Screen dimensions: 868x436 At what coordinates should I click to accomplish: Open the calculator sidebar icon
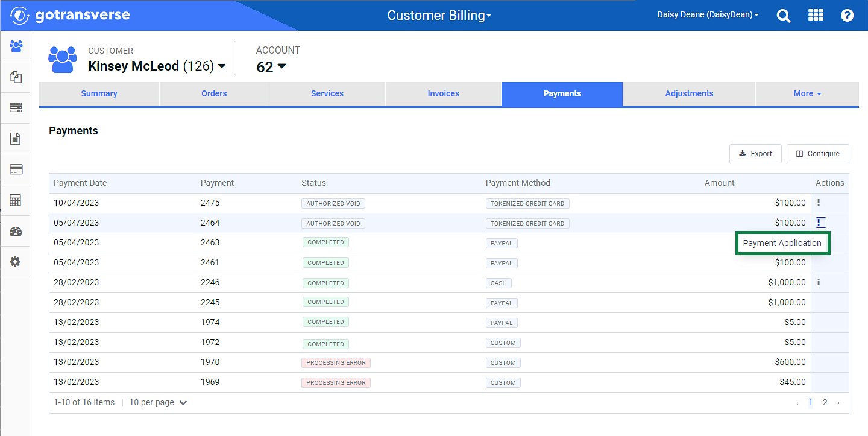pyautogui.click(x=16, y=200)
